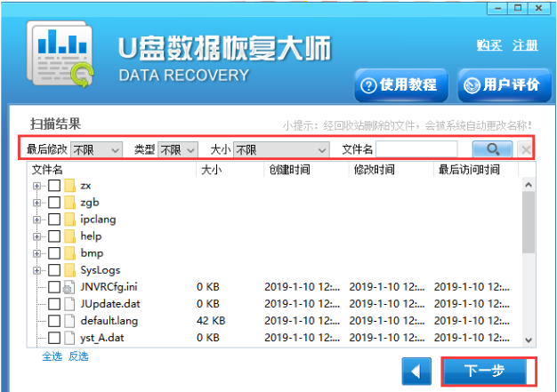This screenshot has width=557, height=392.
Task: Expand the SysLogs folder tree node
Action: pos(36,270)
